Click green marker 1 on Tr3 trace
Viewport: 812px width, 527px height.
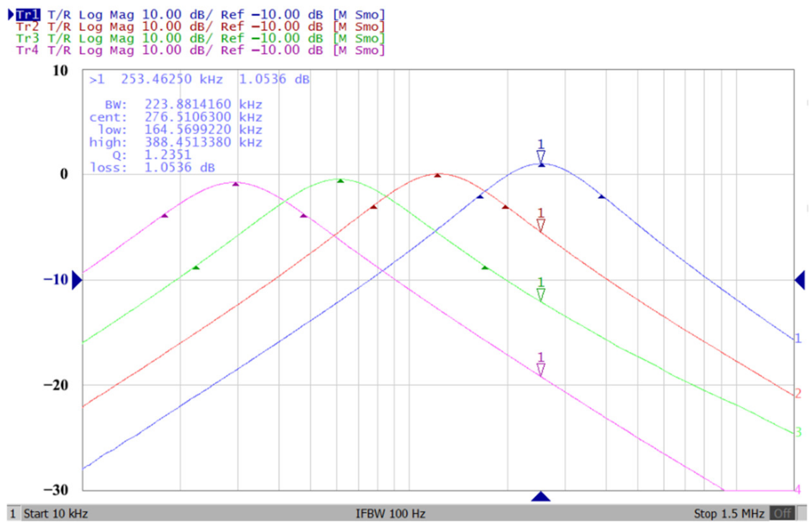pos(540,294)
